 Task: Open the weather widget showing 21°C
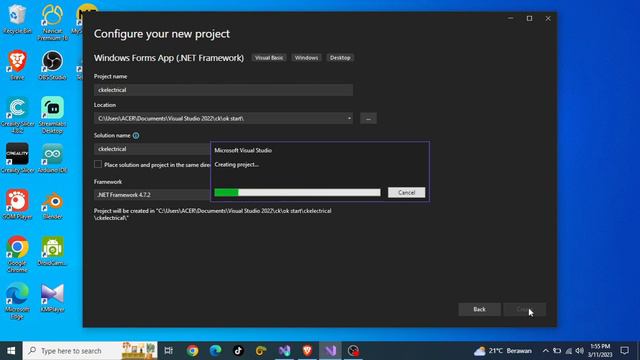point(503,351)
